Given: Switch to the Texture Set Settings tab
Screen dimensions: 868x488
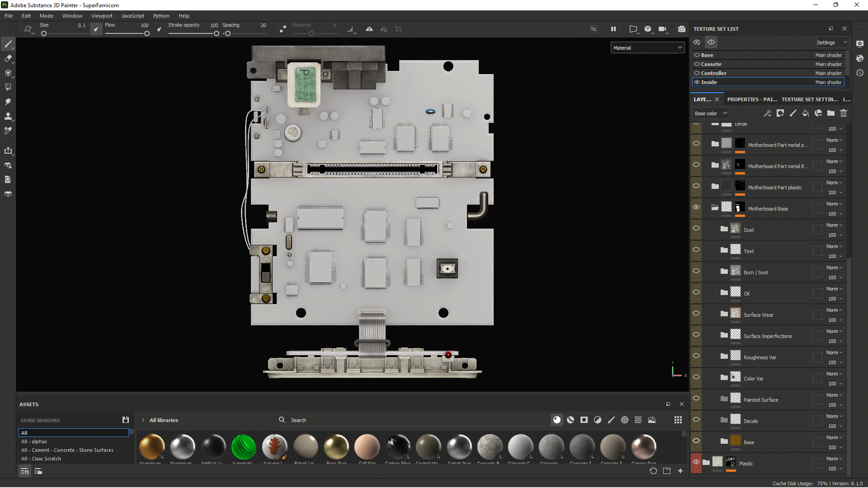Looking at the screenshot, I should [810, 99].
